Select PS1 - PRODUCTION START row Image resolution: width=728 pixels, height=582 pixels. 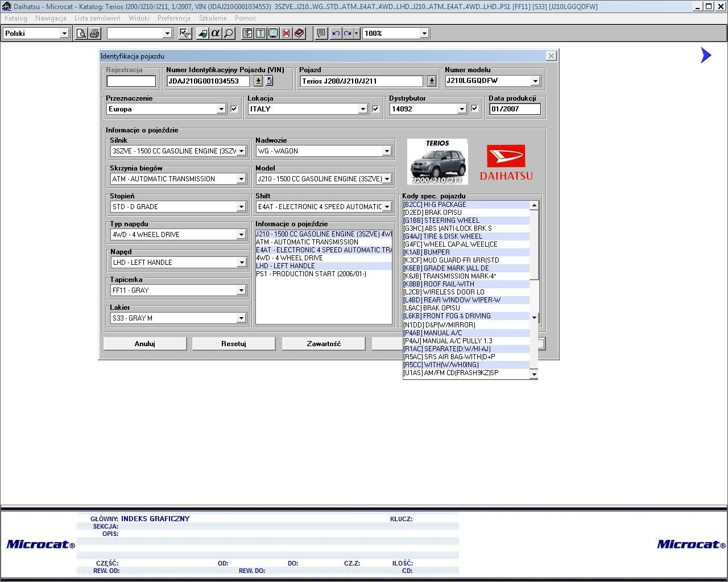[324, 274]
